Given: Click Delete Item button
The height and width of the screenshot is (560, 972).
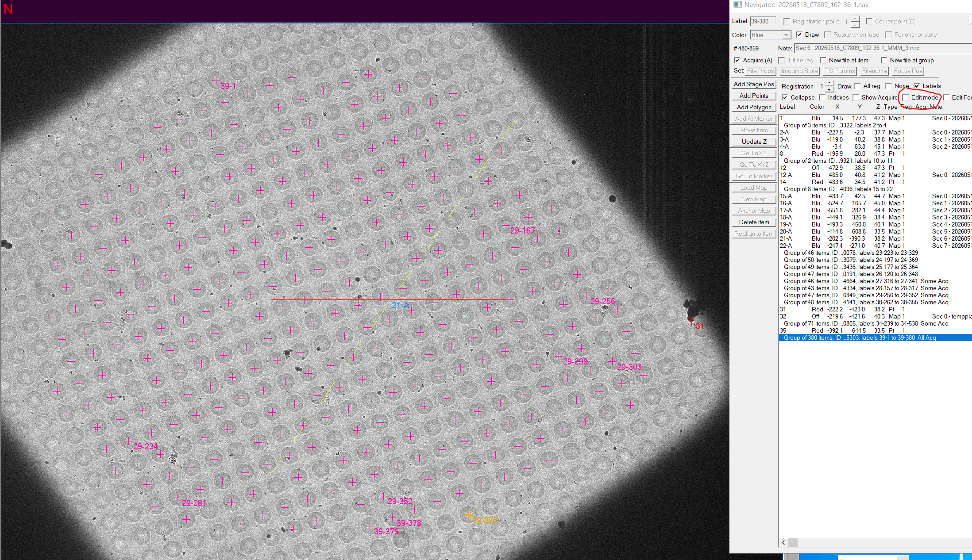Looking at the screenshot, I should [753, 222].
